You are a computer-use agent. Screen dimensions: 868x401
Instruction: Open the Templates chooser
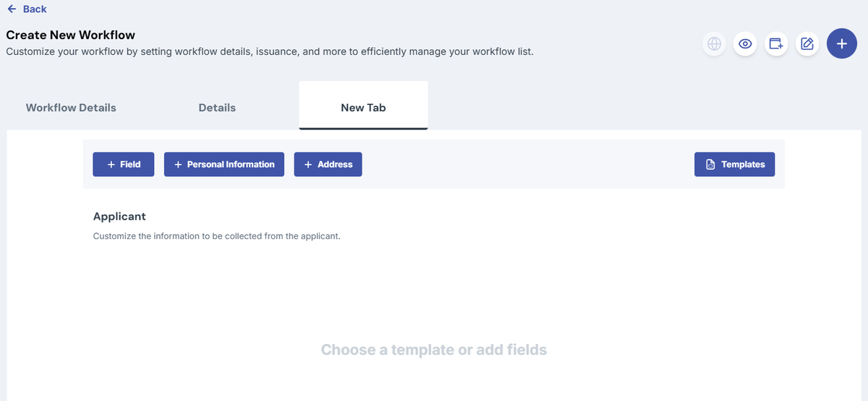click(735, 164)
